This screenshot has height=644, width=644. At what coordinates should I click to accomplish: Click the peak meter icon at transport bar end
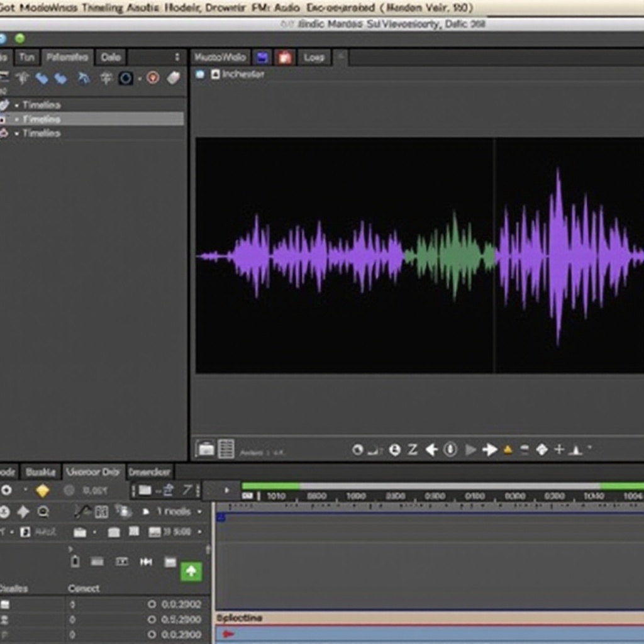575,450
